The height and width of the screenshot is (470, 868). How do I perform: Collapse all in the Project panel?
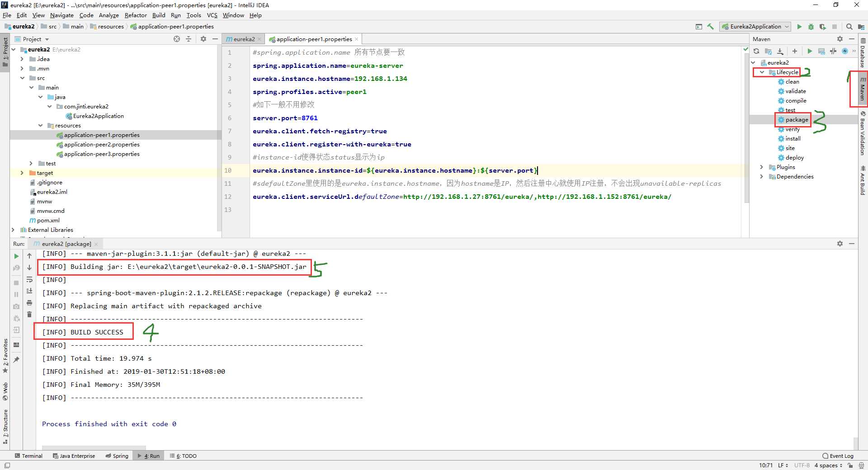click(x=189, y=39)
